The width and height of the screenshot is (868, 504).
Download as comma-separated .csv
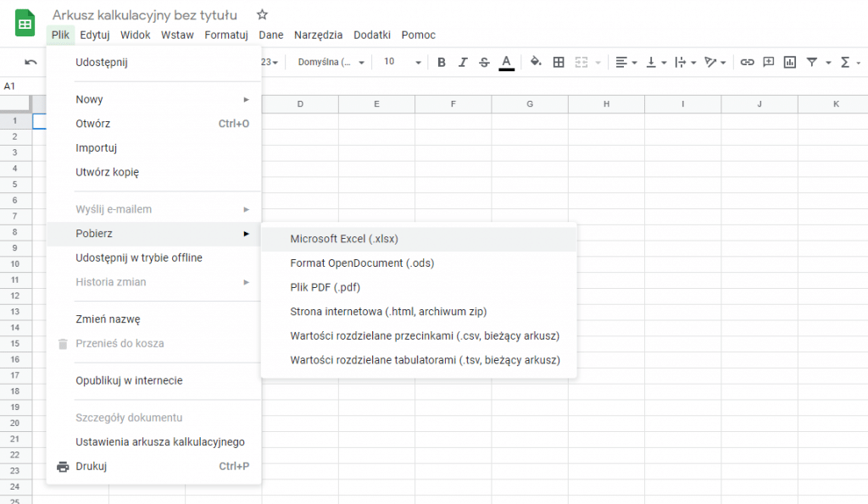click(x=419, y=336)
